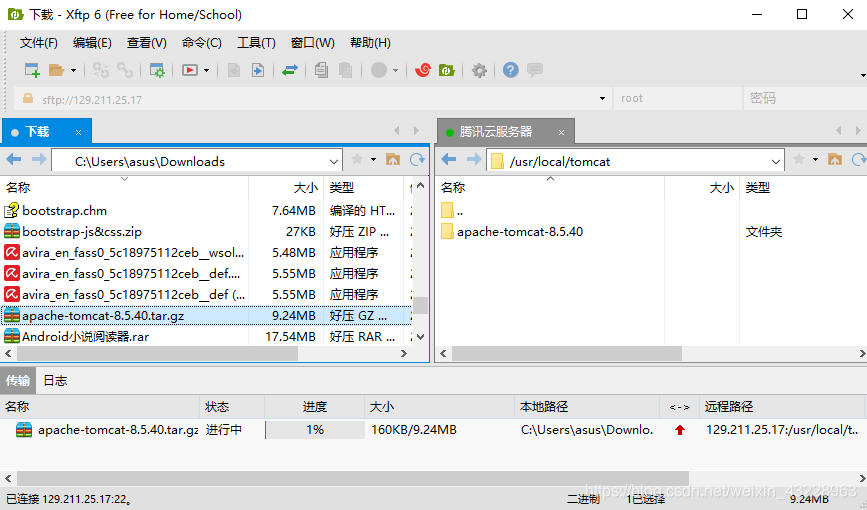This screenshot has width=867, height=510.
Task: Click the green-blue synchronize arrows icon
Action: tap(290, 70)
